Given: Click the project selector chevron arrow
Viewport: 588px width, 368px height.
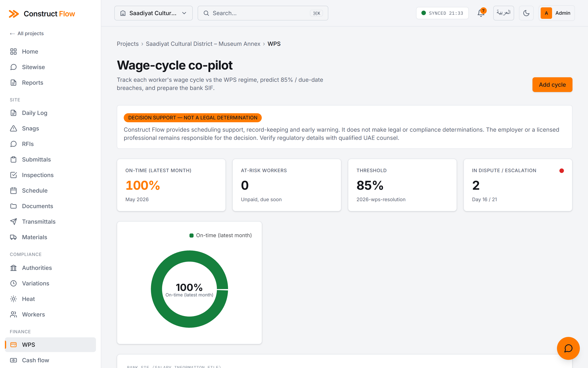Looking at the screenshot, I should (x=184, y=13).
